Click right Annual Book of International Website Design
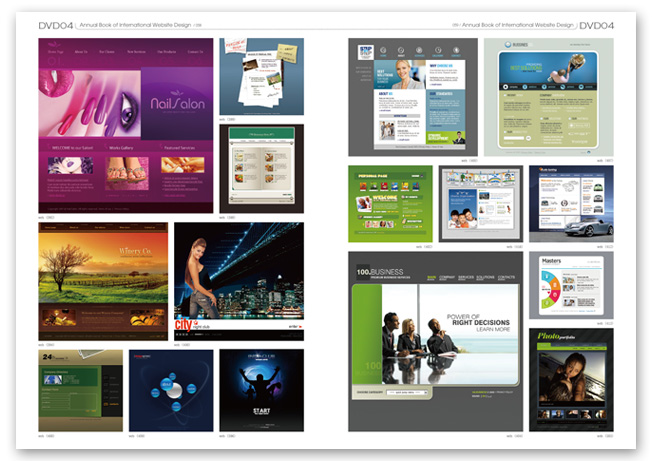The width and height of the screenshot is (652, 461). point(518,25)
